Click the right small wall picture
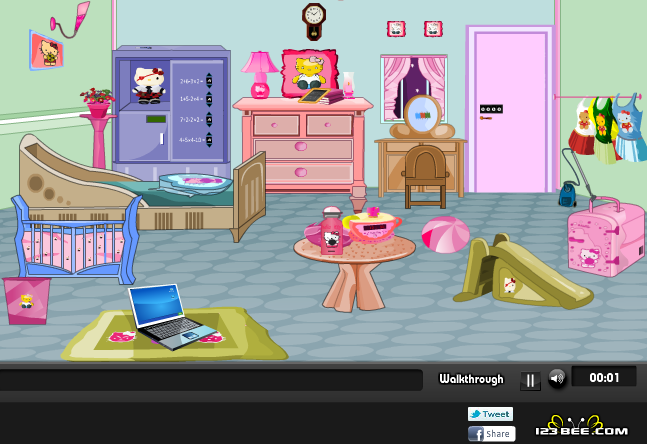The height and width of the screenshot is (444, 647). (433, 29)
